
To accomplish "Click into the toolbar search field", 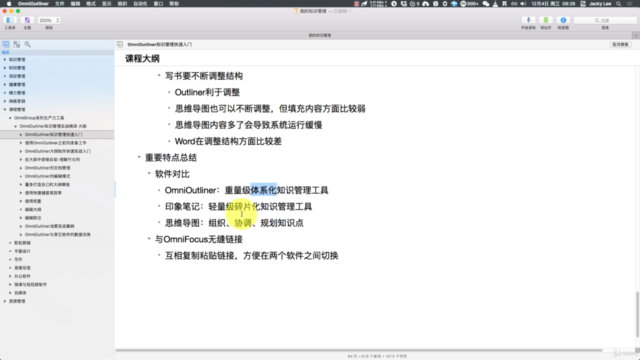I will point(605,20).
